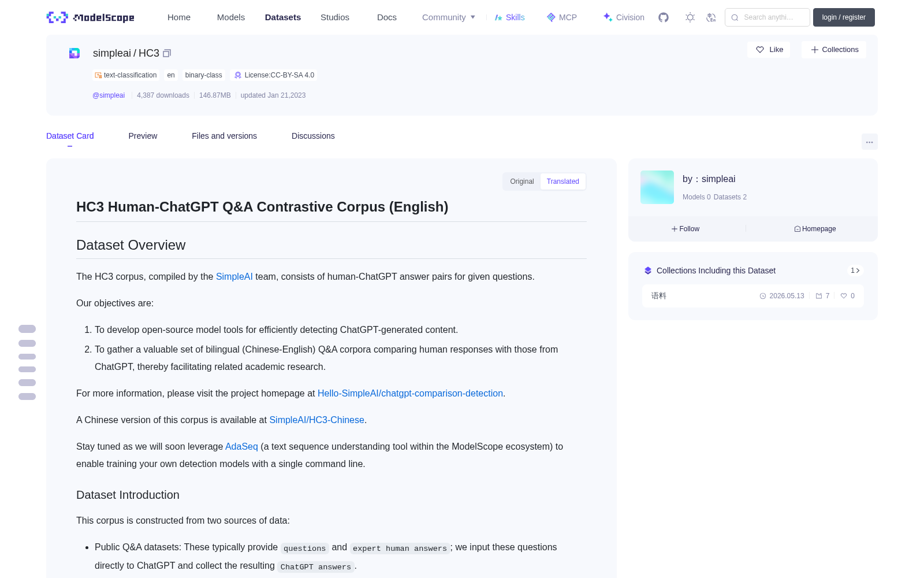Follow the simpleai author
Image resolution: width=924 pixels, height=578 pixels.
[x=685, y=229]
